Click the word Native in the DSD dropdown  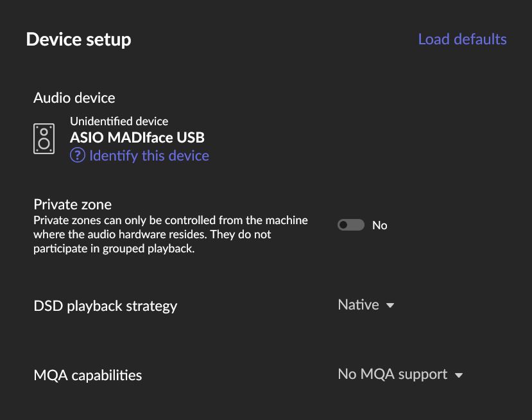[358, 305]
